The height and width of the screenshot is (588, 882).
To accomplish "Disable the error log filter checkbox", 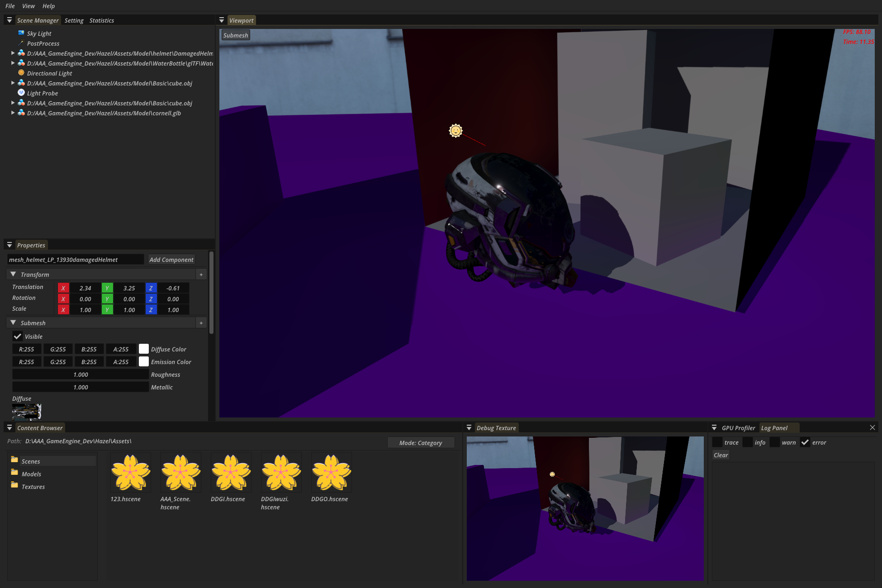I will [x=805, y=442].
